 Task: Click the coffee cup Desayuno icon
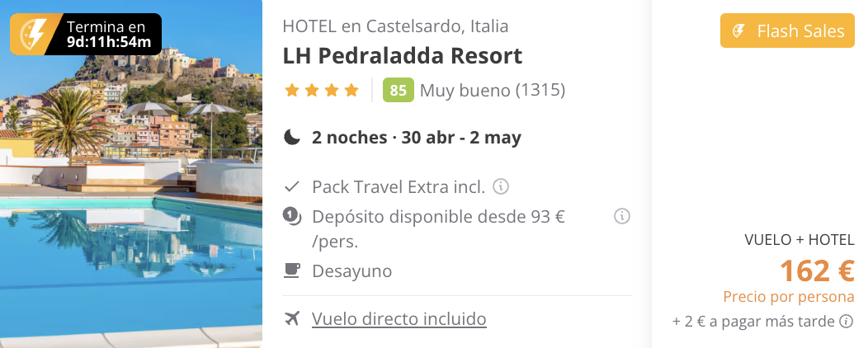coord(292,270)
